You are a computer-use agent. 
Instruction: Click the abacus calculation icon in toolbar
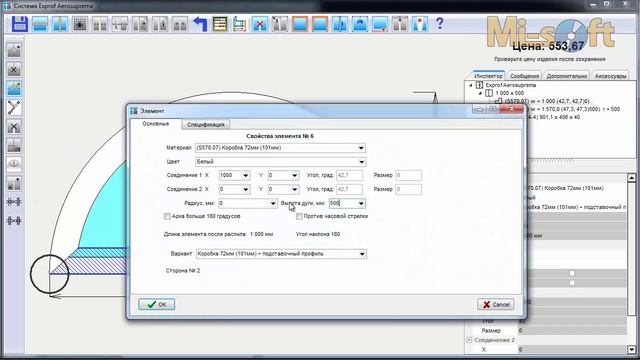[x=220, y=24]
